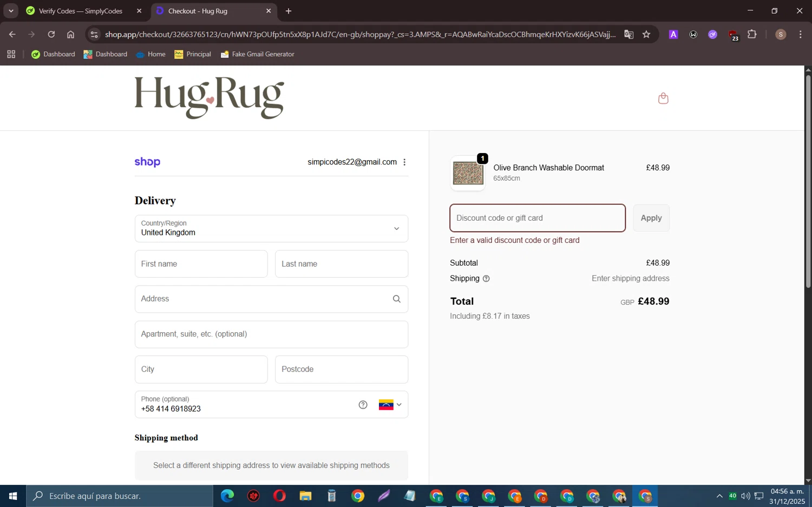Open tab search dropdown arrow
This screenshot has height=507, width=812.
point(11,11)
